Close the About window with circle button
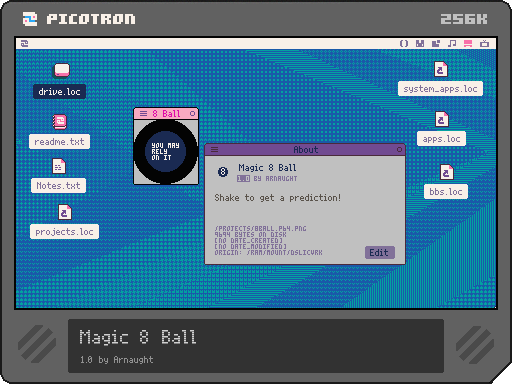This screenshot has height=384, width=512. tap(399, 150)
